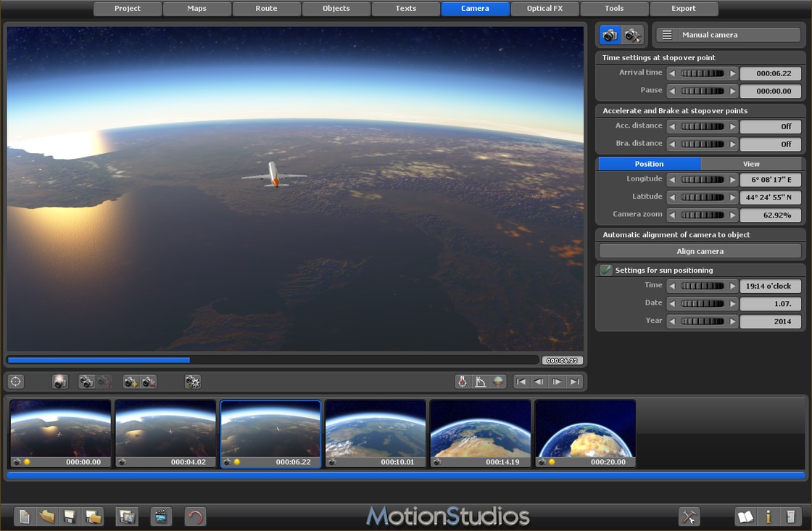Screen dimensions: 812x531
Task: Click the red undo arrow icon
Action: pyautogui.click(x=195, y=516)
